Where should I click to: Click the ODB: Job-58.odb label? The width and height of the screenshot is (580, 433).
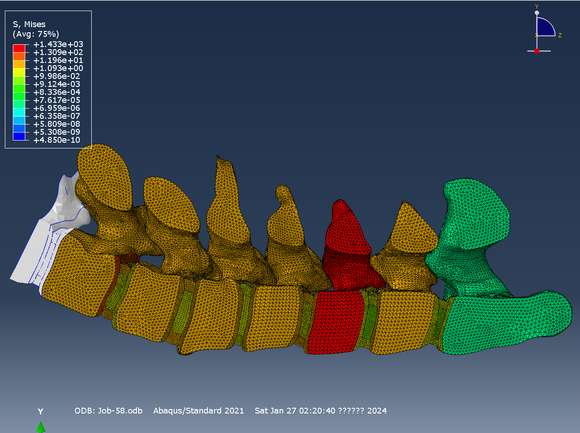click(108, 411)
